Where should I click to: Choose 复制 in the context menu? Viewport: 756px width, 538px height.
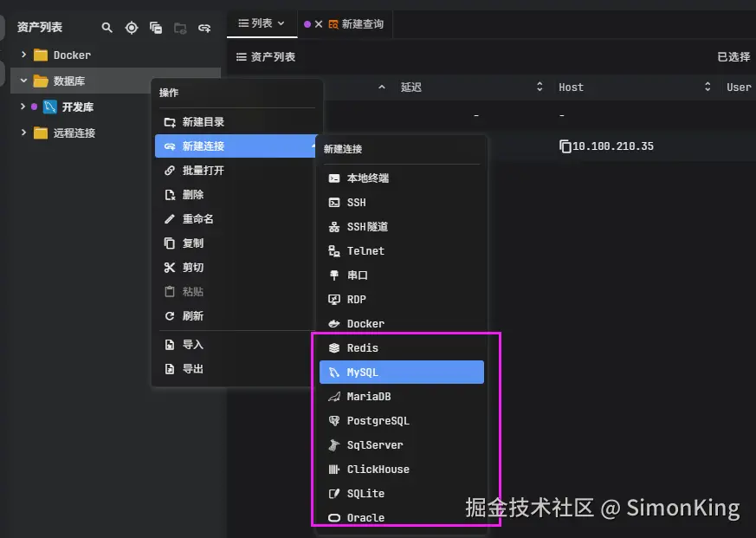pos(236,243)
